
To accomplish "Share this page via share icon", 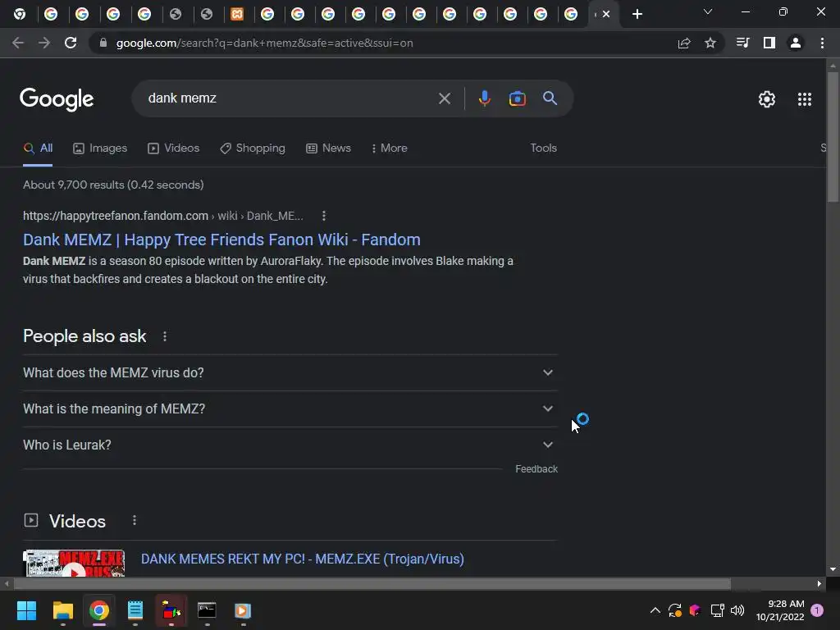I will [684, 43].
